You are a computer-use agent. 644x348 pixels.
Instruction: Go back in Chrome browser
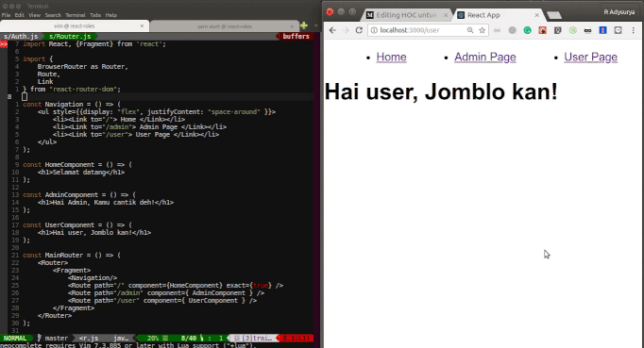coord(332,30)
